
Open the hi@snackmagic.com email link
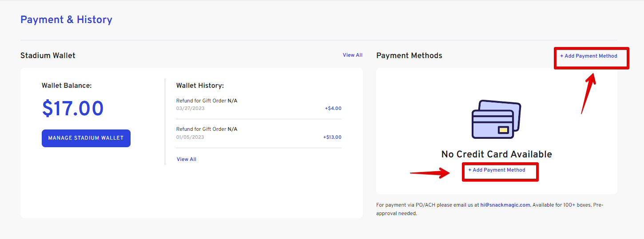click(x=505, y=205)
